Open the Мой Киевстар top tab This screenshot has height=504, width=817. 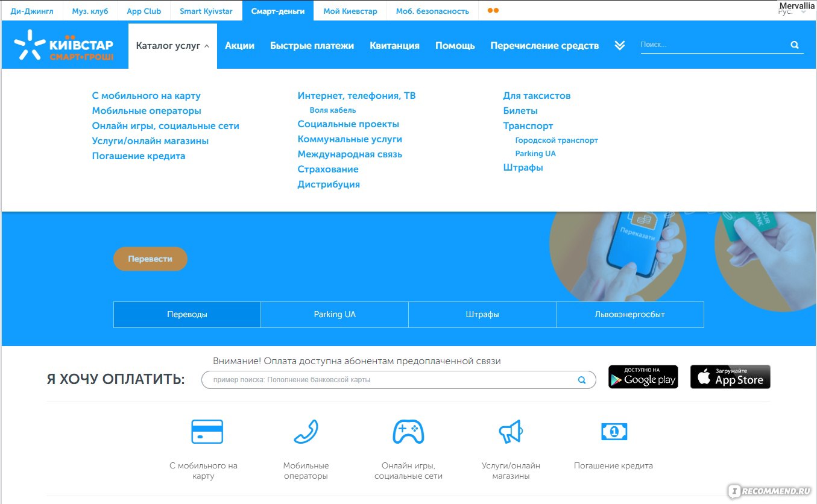[350, 11]
